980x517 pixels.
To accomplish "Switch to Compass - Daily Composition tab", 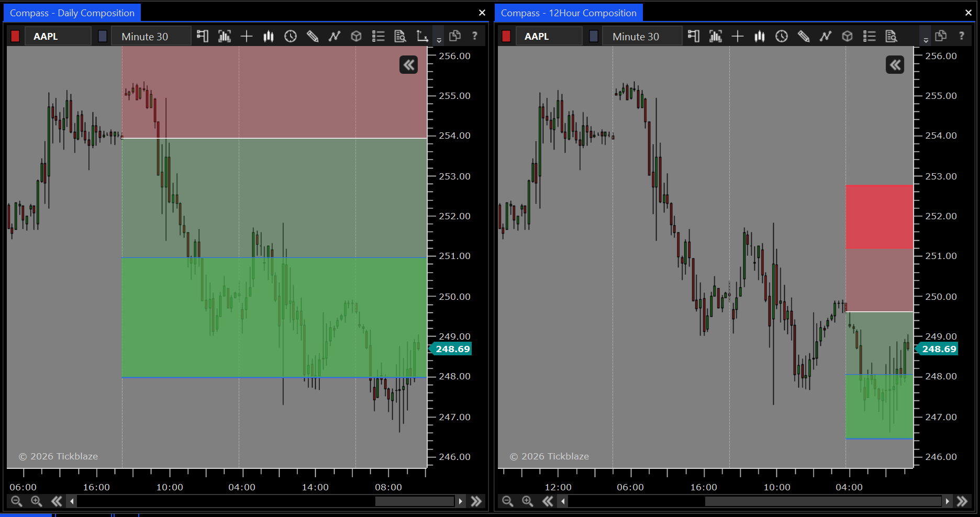I will pyautogui.click(x=72, y=13).
